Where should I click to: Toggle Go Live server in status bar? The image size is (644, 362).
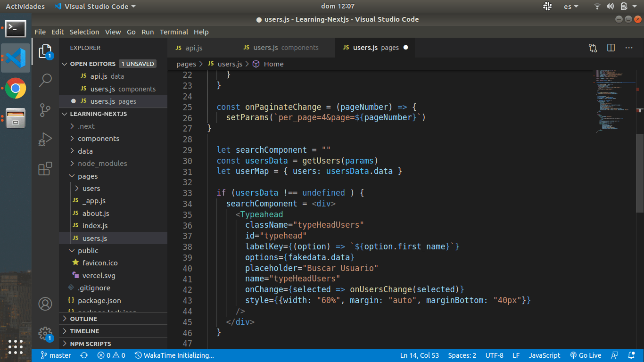586,355
